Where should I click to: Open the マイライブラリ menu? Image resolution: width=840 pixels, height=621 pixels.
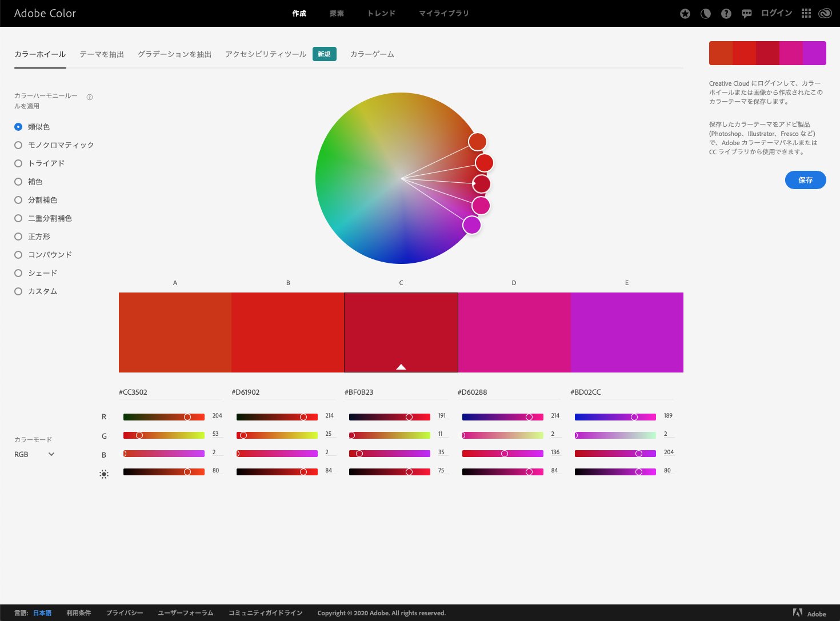(x=444, y=13)
